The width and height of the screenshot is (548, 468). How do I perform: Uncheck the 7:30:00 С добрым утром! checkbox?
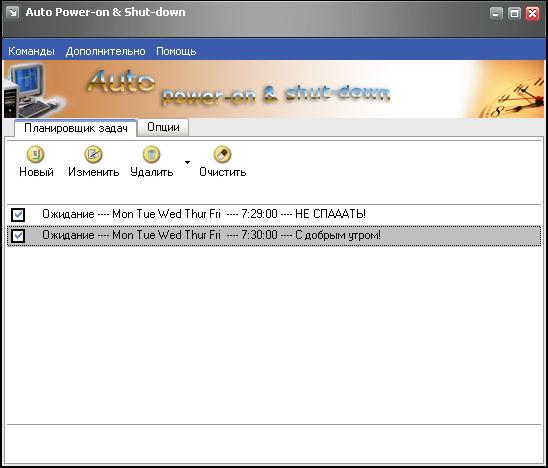point(18,236)
